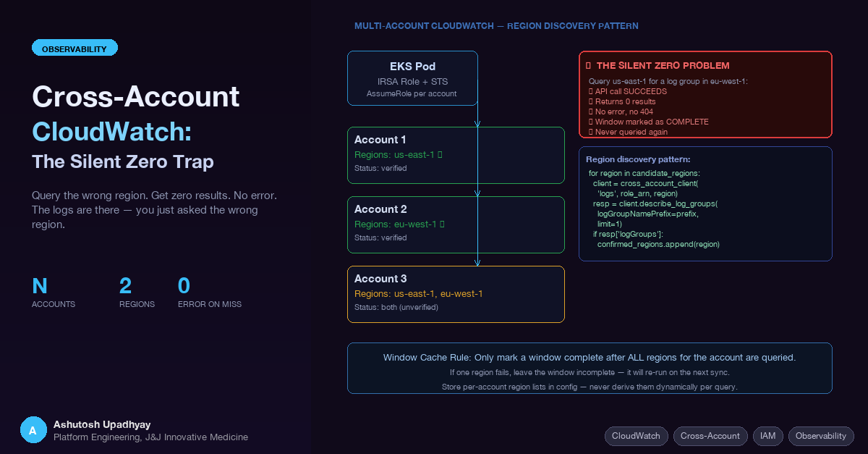The width and height of the screenshot is (868, 454).
Task: Click 'Regions: us-east-1, eu-west-1' in Account 3
Action: coord(419,294)
